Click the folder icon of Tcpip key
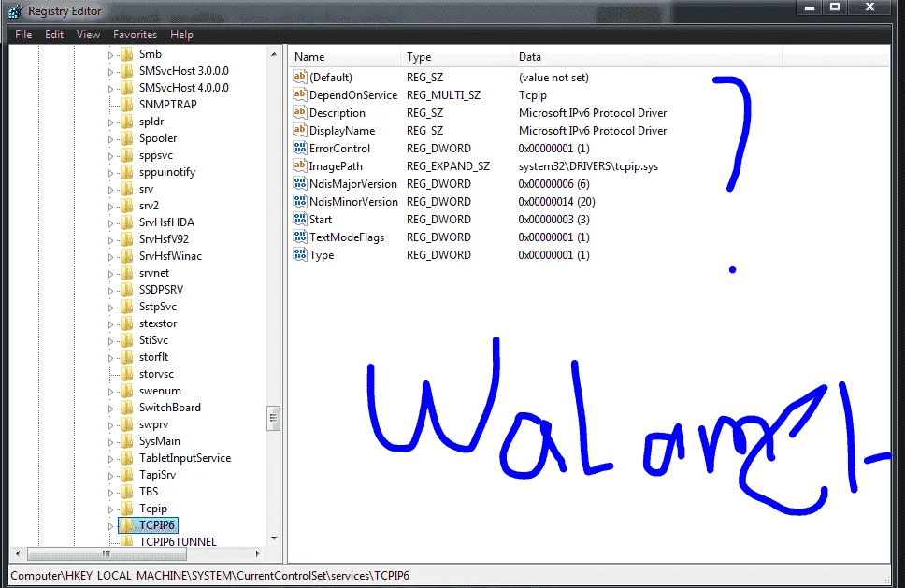The height and width of the screenshot is (588, 905). coord(126,509)
